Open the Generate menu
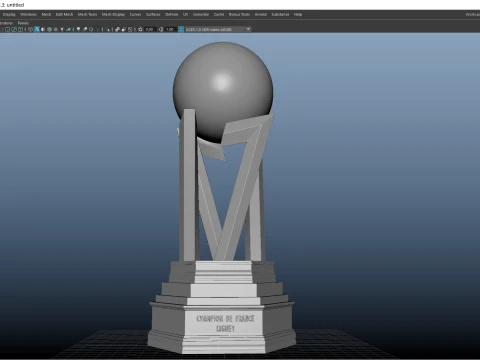Screen dimensions: 480x360 click(x=201, y=14)
